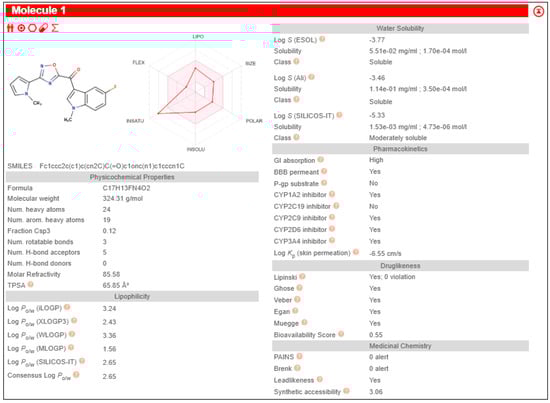
Task: Open help icon next to PAINS
Action: [300, 356]
